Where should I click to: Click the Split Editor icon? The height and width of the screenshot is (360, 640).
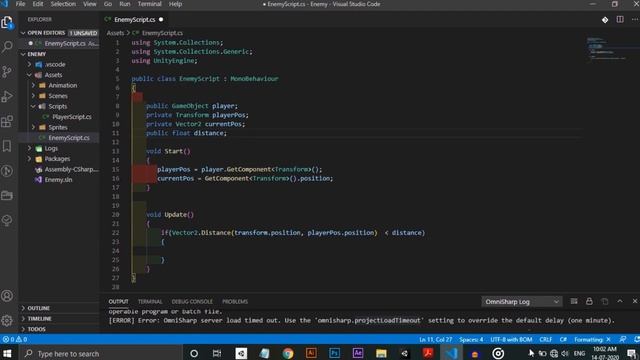620,20
